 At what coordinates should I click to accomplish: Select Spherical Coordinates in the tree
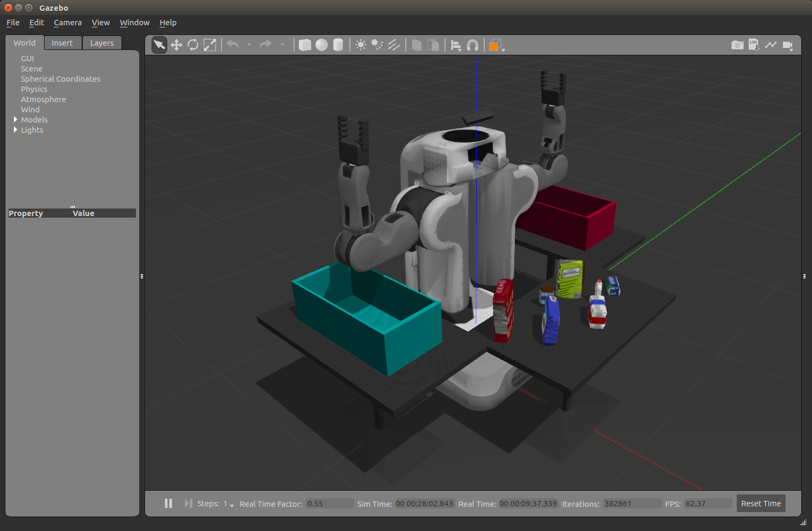pos(61,79)
